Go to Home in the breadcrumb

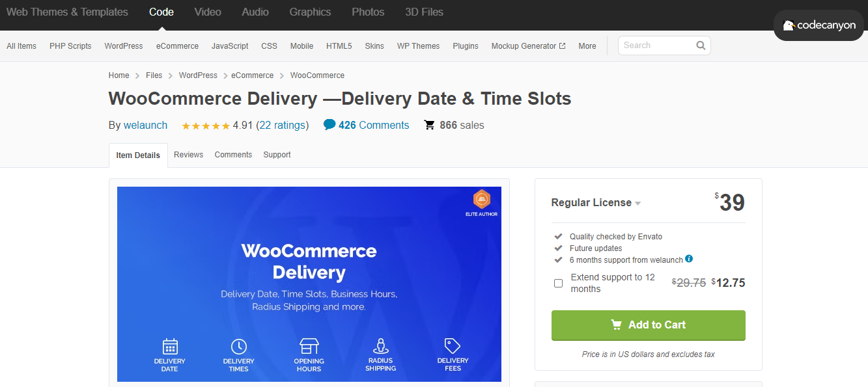click(119, 75)
